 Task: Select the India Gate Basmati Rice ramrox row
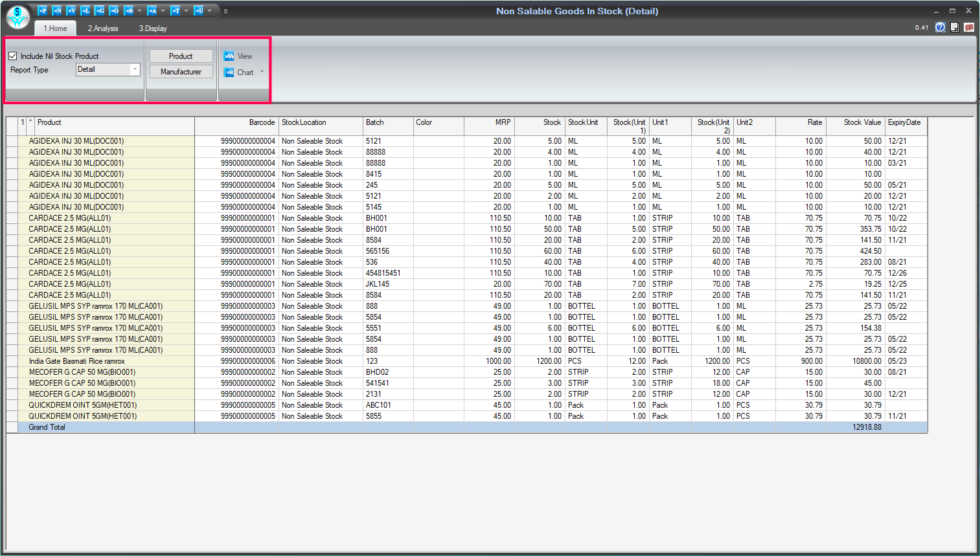click(466, 361)
